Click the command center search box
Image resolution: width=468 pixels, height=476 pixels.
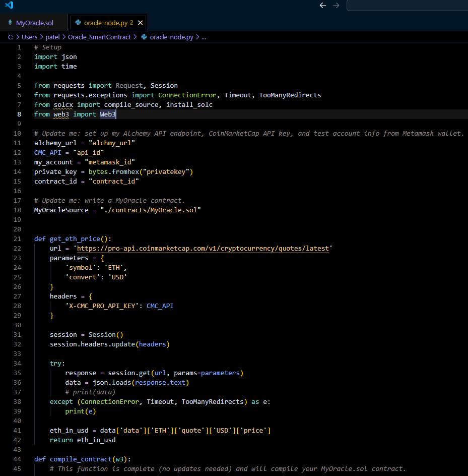click(x=408, y=5)
